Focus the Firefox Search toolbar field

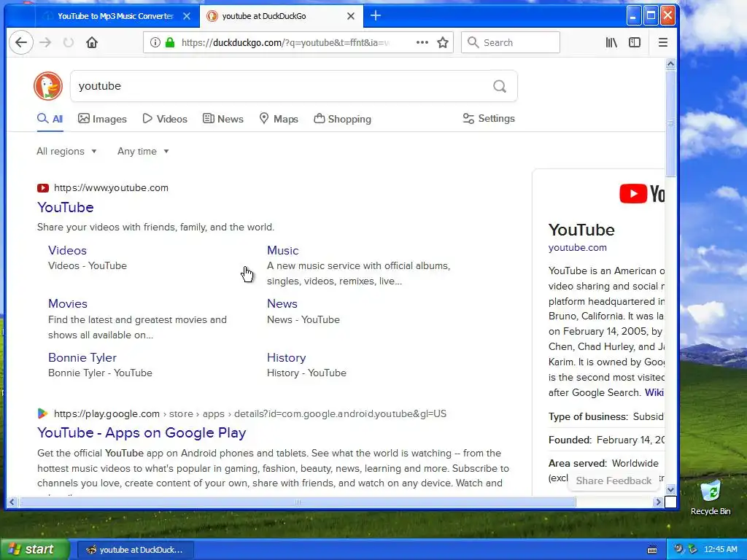pyautogui.click(x=510, y=42)
